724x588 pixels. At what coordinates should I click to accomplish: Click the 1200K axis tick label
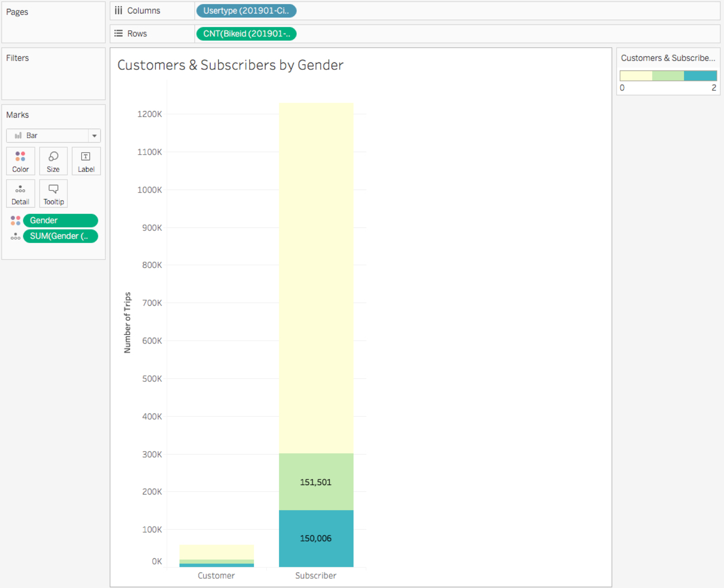tap(150, 114)
